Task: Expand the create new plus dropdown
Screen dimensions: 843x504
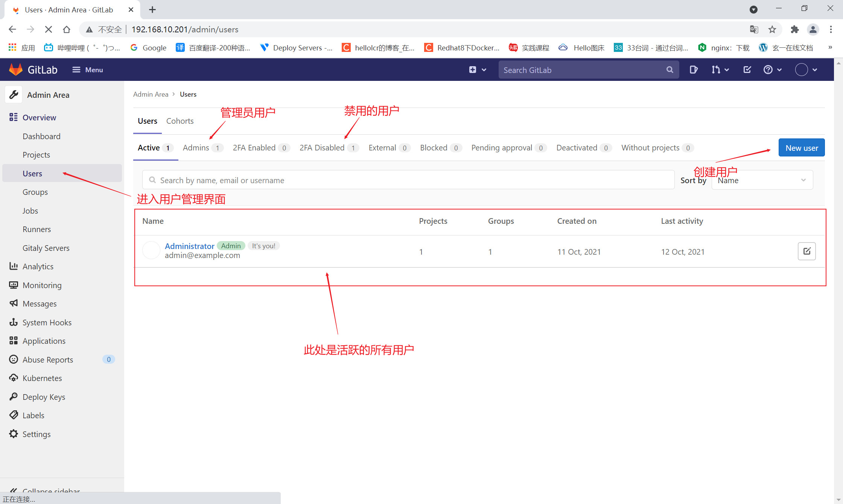Action: tap(477, 70)
